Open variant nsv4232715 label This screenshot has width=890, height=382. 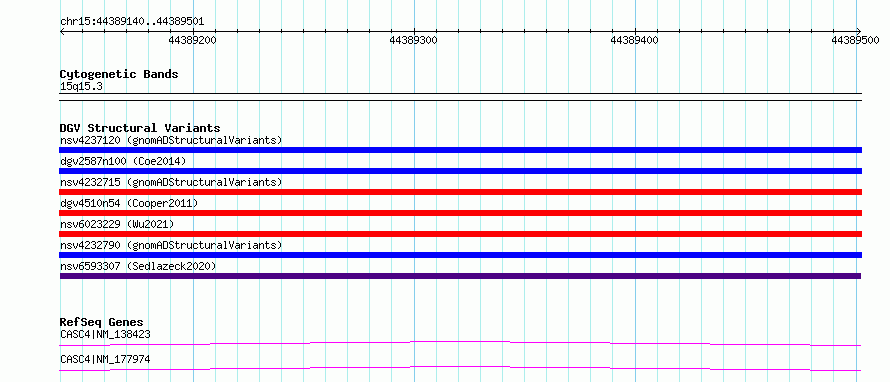[171, 182]
